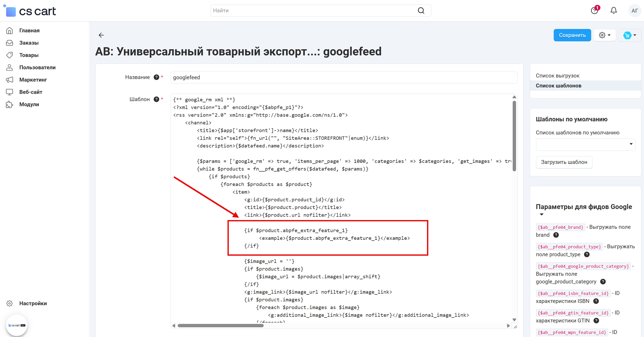Go to Список выгрузок
The image size is (644, 337).
tap(558, 76)
